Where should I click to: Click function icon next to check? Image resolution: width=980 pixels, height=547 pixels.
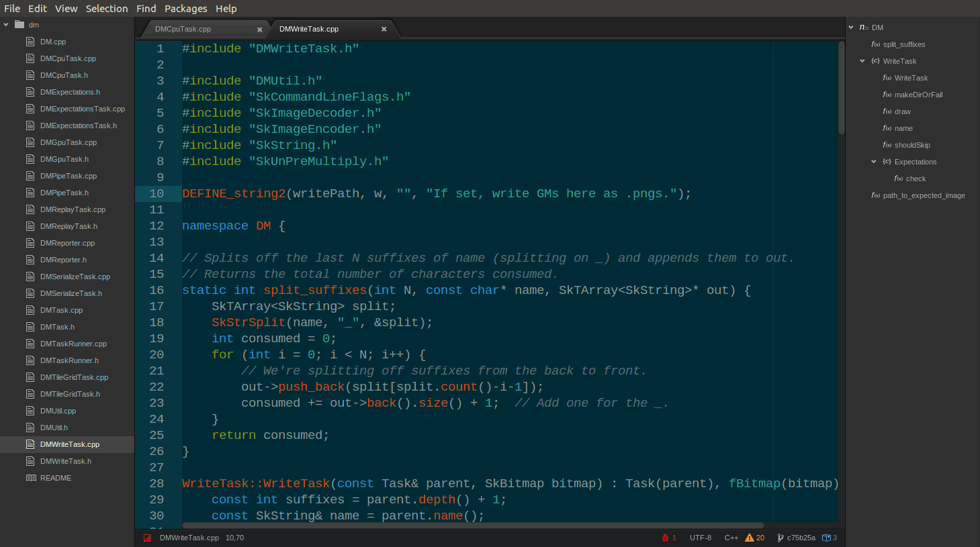tap(898, 179)
